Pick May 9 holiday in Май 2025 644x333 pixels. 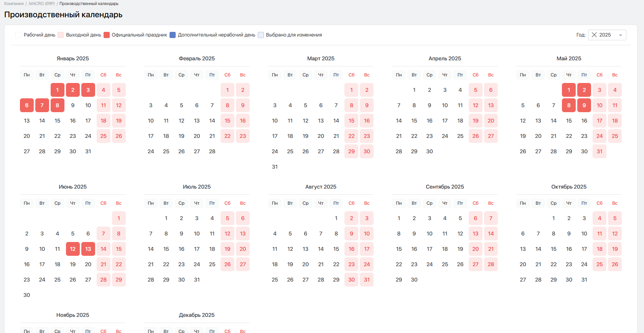pyautogui.click(x=584, y=105)
